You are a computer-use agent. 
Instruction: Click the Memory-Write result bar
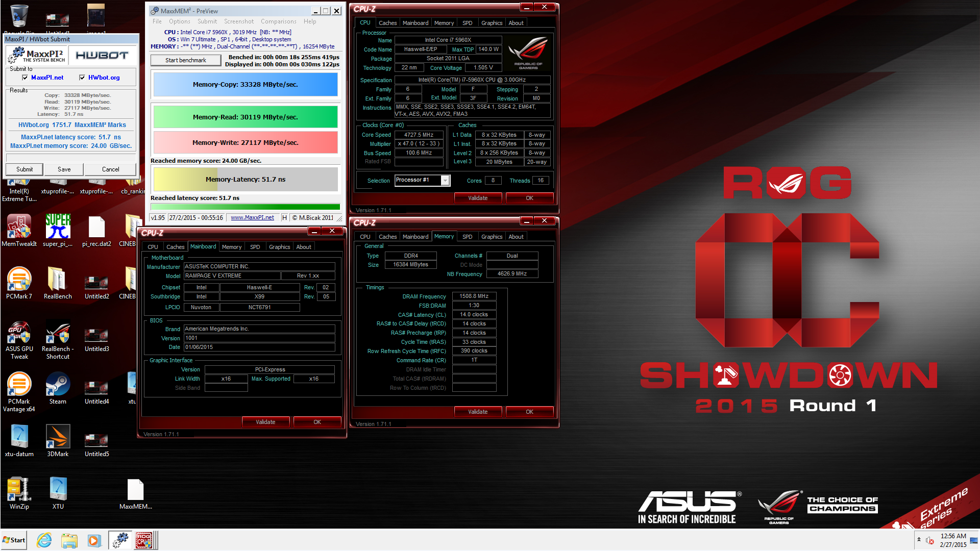pos(246,142)
